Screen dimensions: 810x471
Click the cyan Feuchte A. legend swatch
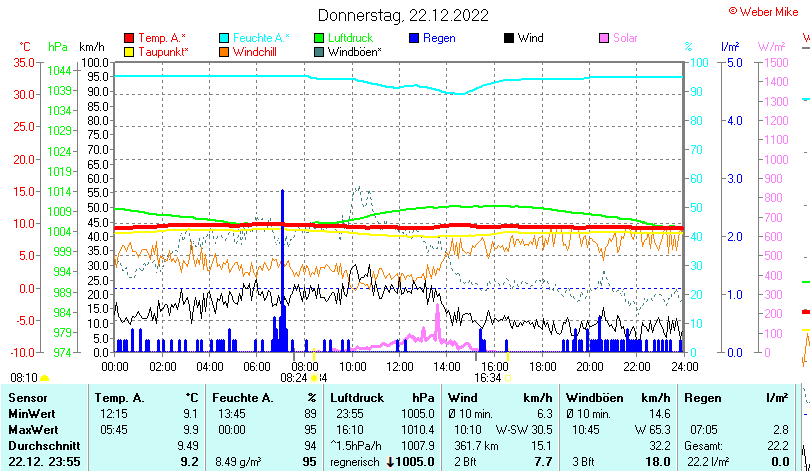point(224,38)
